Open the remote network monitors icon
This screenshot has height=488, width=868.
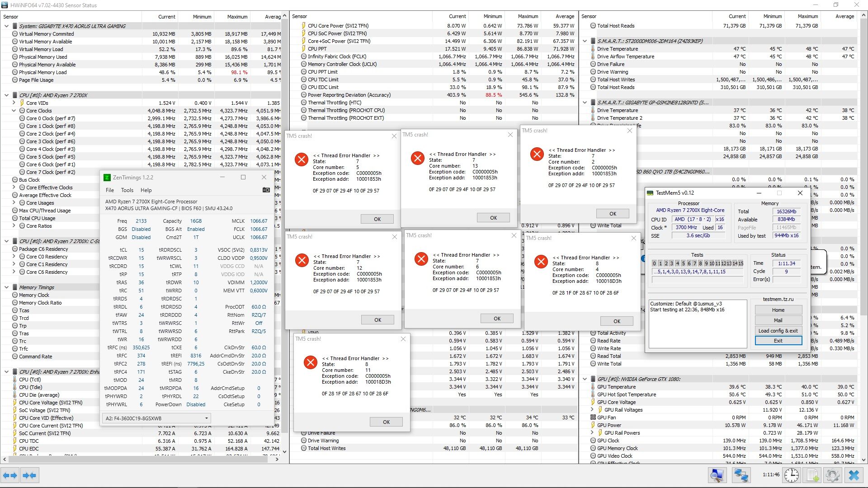(x=741, y=475)
